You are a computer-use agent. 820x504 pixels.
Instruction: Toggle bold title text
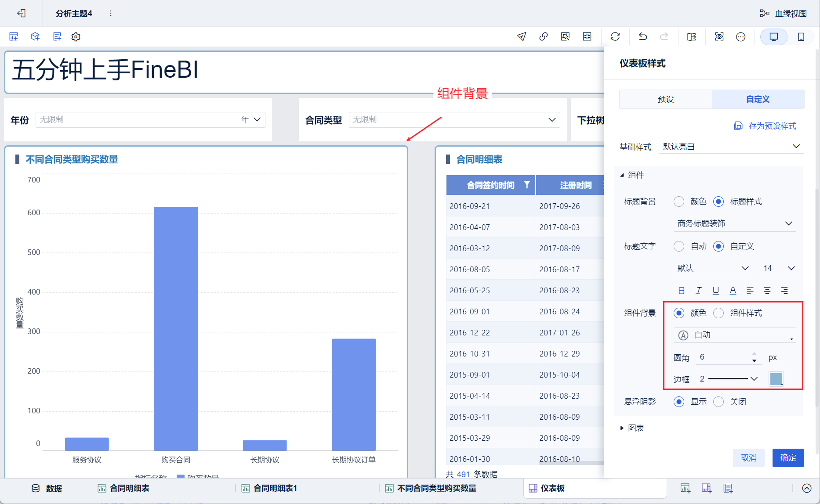682,291
